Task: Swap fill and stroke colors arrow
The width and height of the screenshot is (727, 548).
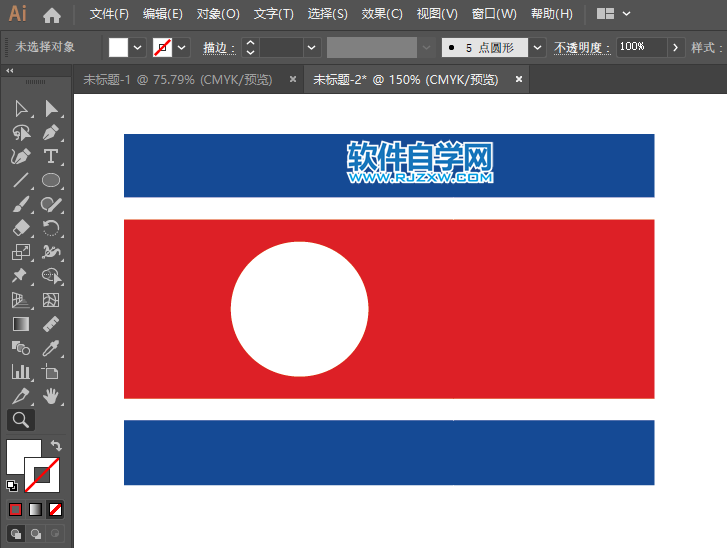Action: pyautogui.click(x=56, y=445)
